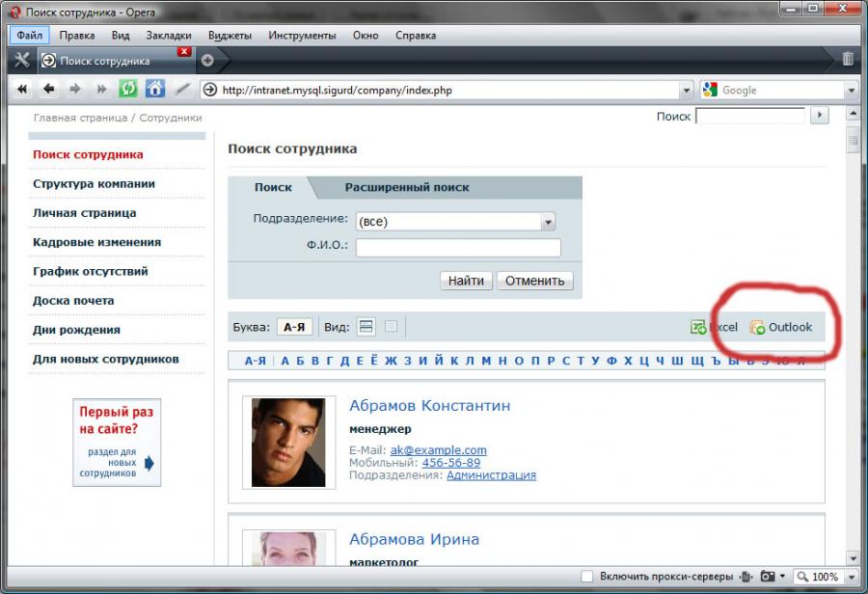This screenshot has width=868, height=594.
Task: Focus the Google search field
Action: click(x=781, y=90)
